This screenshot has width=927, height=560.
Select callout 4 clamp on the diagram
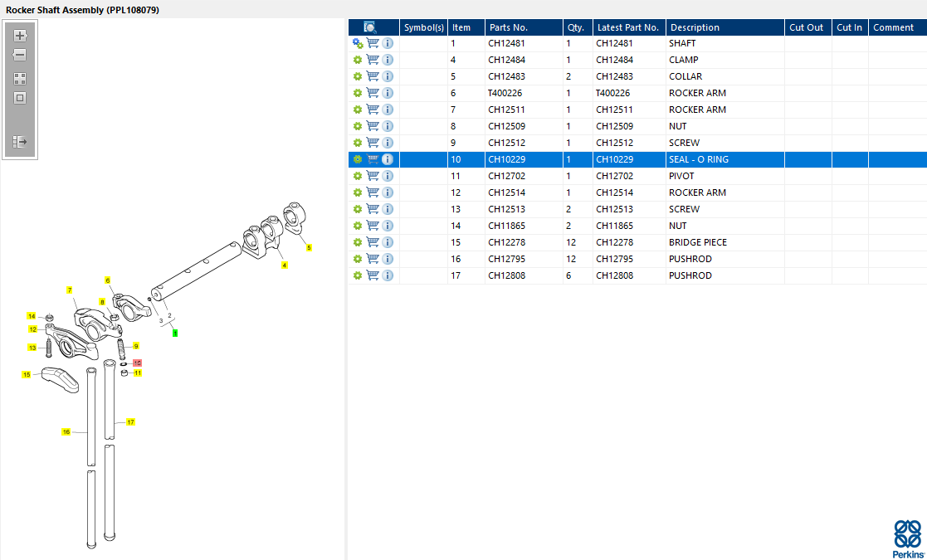285,265
